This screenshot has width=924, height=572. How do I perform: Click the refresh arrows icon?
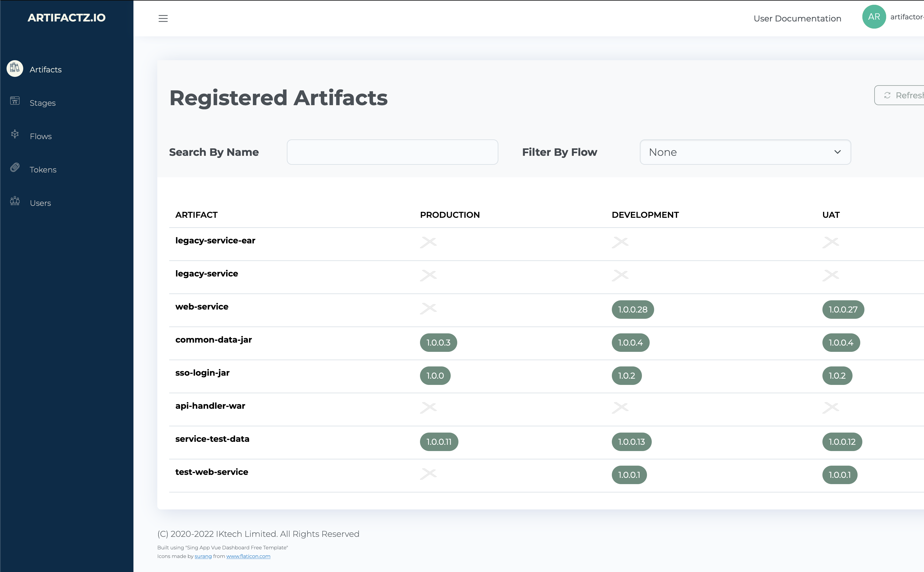pos(887,95)
